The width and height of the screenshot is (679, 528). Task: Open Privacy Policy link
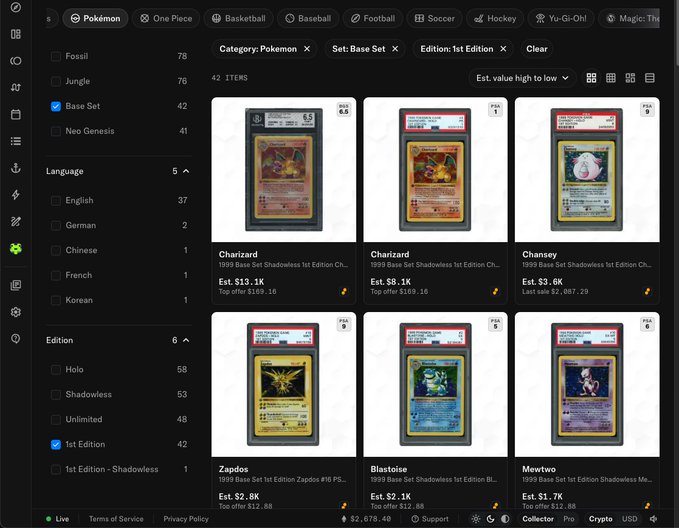186,519
